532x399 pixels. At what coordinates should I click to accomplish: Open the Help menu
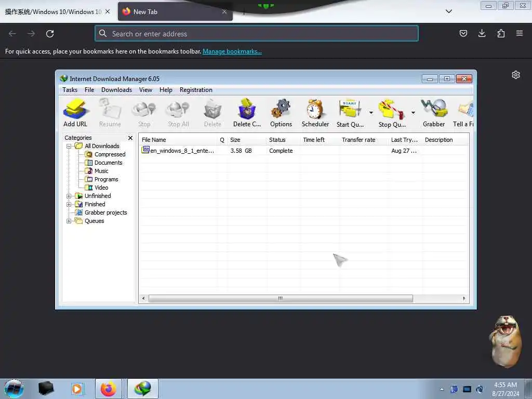[x=166, y=90]
